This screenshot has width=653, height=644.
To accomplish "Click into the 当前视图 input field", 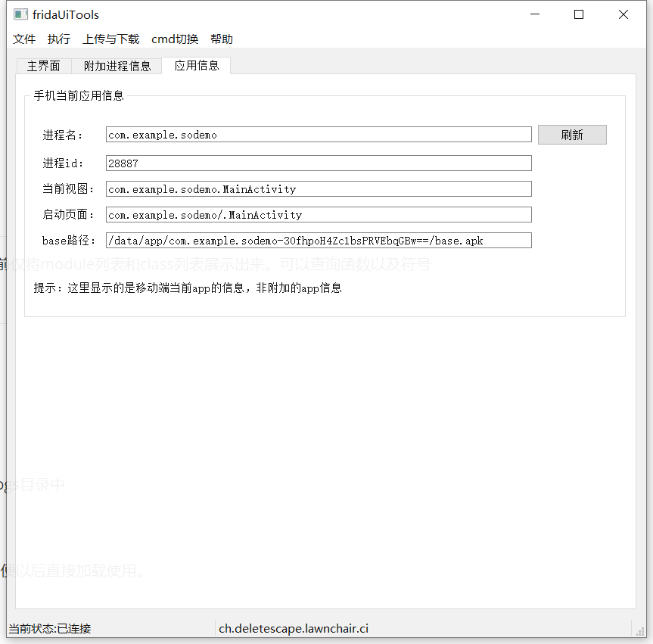I will (319, 188).
